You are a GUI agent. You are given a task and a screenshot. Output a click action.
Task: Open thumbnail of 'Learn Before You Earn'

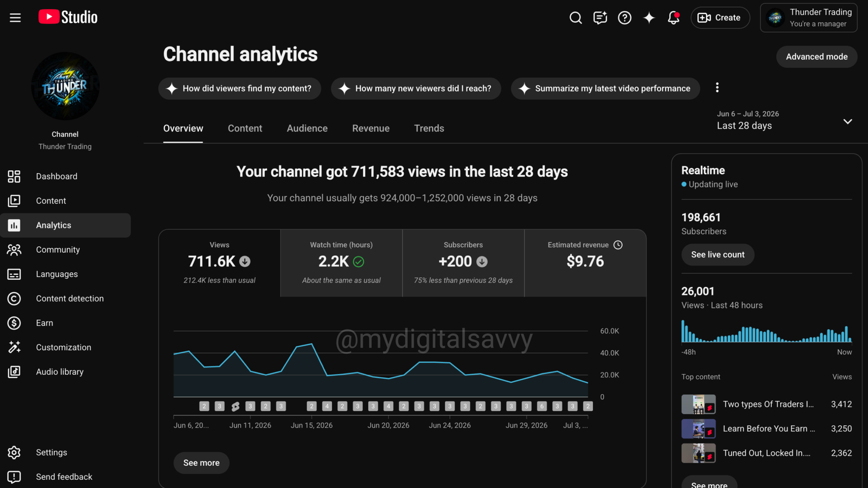click(698, 428)
